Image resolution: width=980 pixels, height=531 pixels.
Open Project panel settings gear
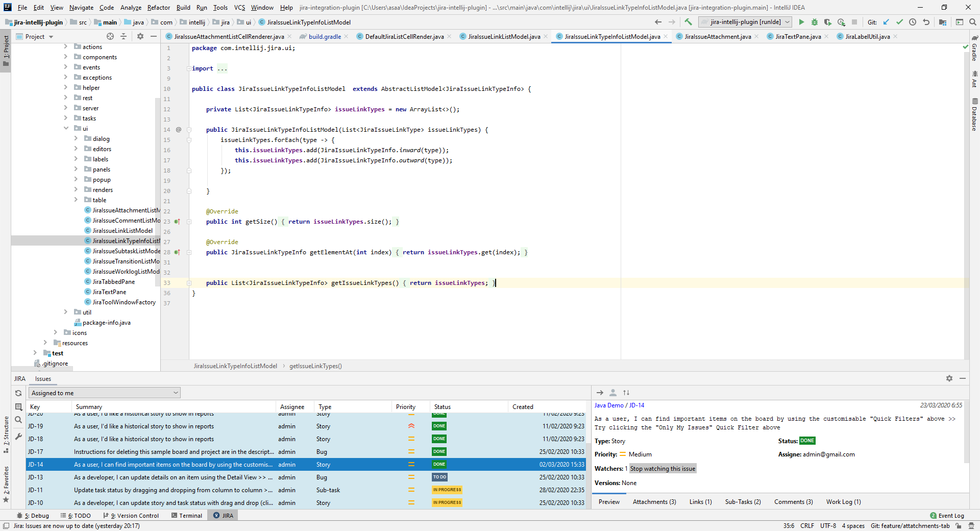tap(140, 36)
